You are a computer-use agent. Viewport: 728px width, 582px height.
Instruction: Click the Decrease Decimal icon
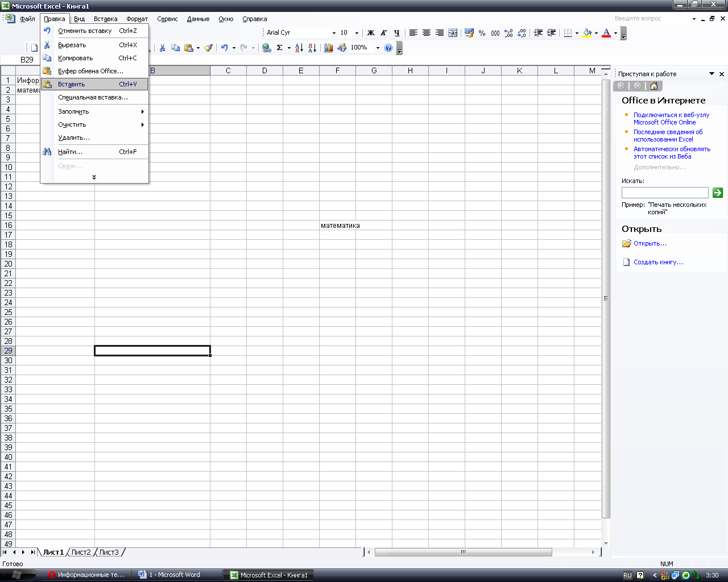(x=522, y=33)
